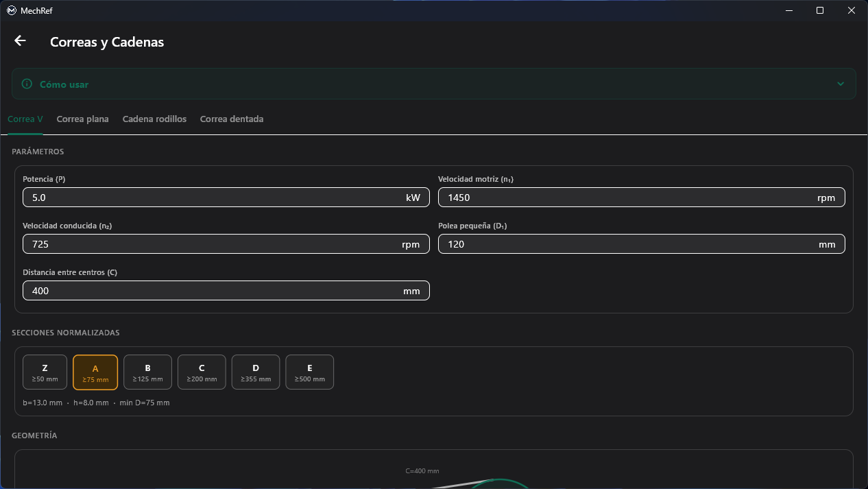Click the b=13.0 mm dimension text

click(43, 403)
